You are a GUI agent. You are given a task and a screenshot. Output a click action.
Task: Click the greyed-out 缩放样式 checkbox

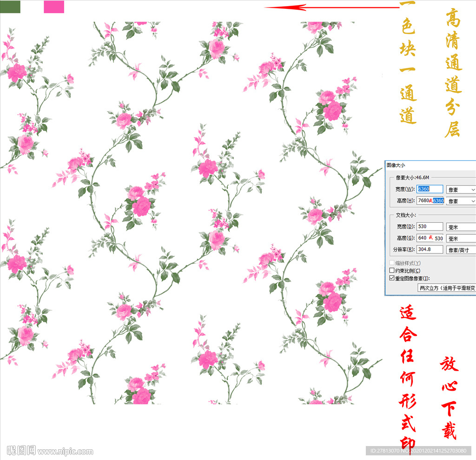coord(391,263)
